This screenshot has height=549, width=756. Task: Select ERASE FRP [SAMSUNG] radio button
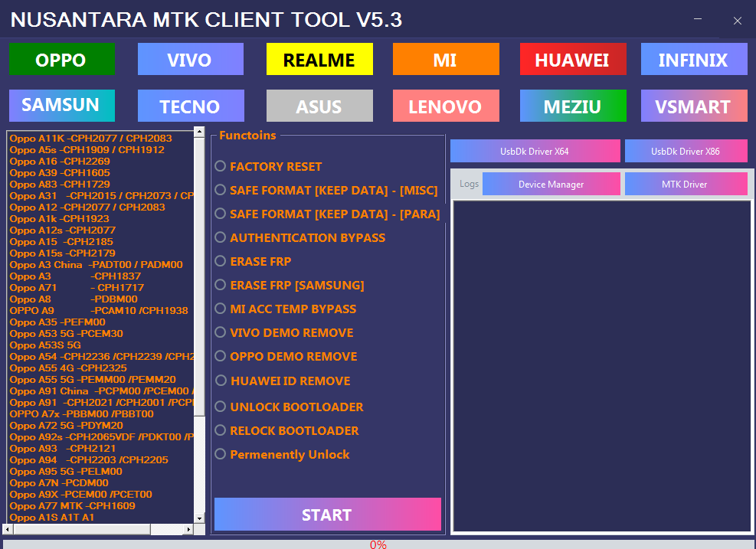[x=221, y=285]
